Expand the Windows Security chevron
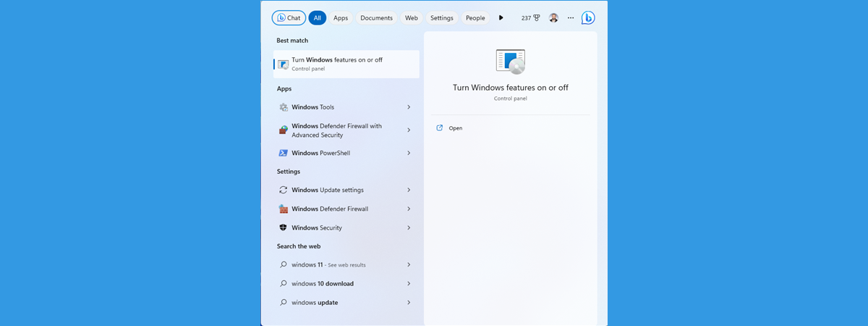Viewport: 868px width, 326px height. [409, 227]
